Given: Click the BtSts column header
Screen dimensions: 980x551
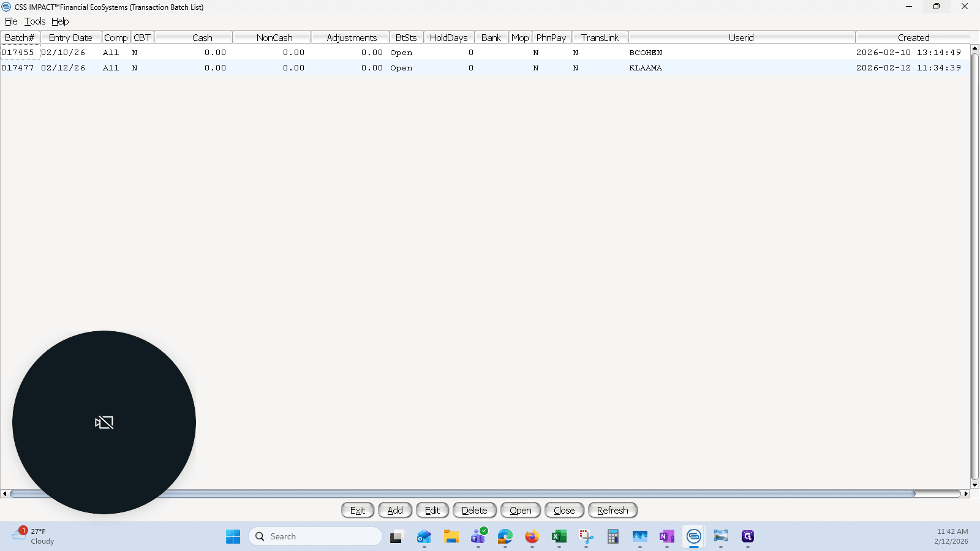Looking at the screenshot, I should click(406, 37).
